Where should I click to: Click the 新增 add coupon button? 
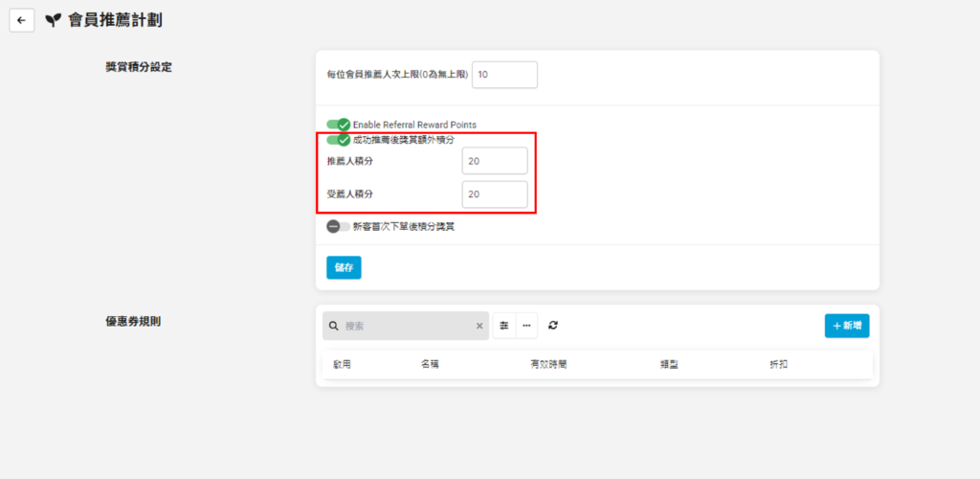[x=846, y=326]
